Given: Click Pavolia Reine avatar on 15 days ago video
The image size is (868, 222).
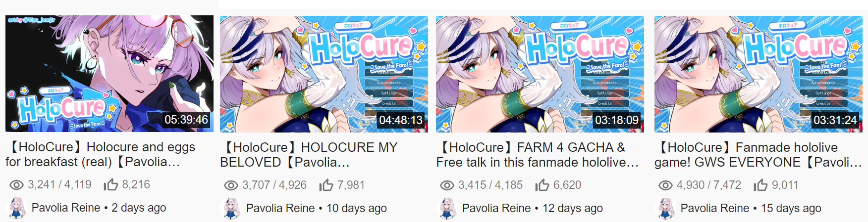Looking at the screenshot, I should (x=665, y=208).
